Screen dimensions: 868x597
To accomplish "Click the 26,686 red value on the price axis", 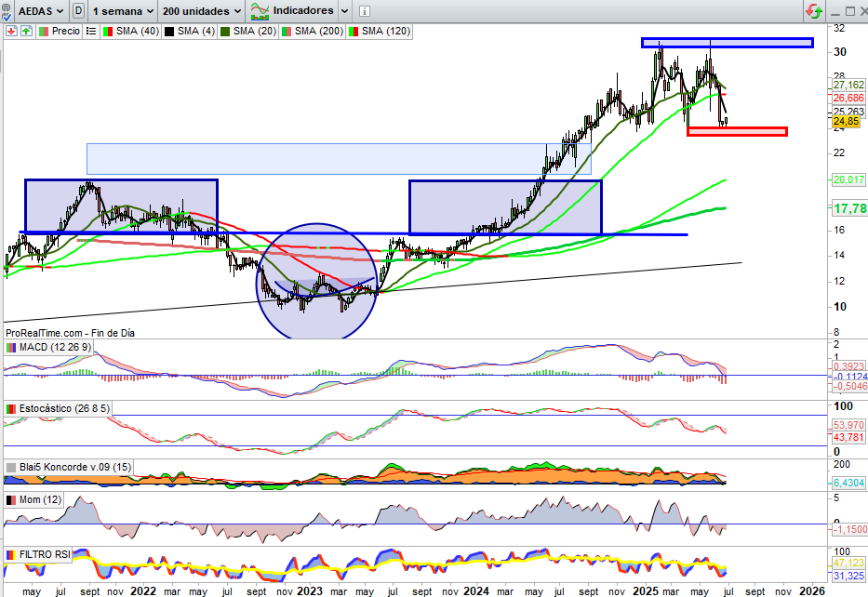I will pyautogui.click(x=848, y=98).
